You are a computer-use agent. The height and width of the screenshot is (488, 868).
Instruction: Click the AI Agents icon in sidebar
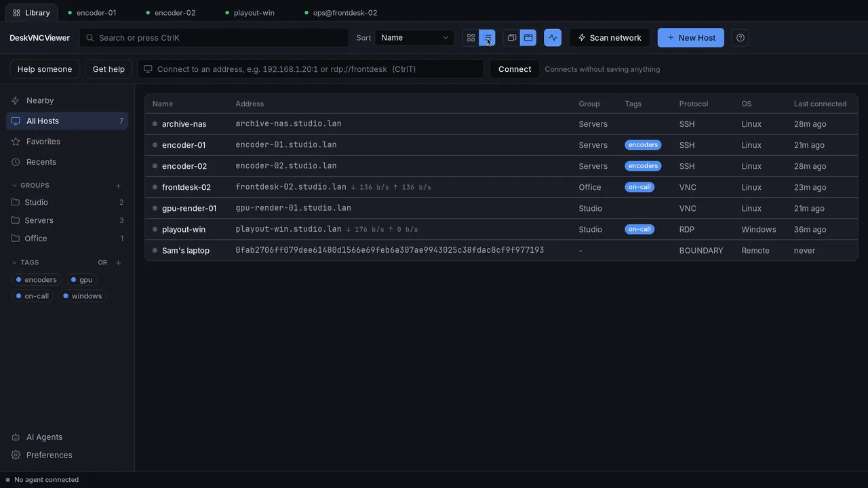click(x=16, y=437)
